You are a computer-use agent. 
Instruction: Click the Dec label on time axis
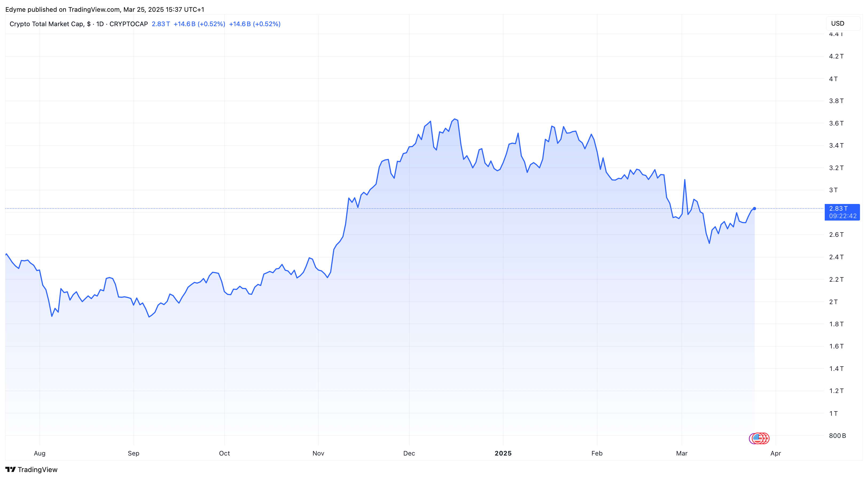(409, 453)
